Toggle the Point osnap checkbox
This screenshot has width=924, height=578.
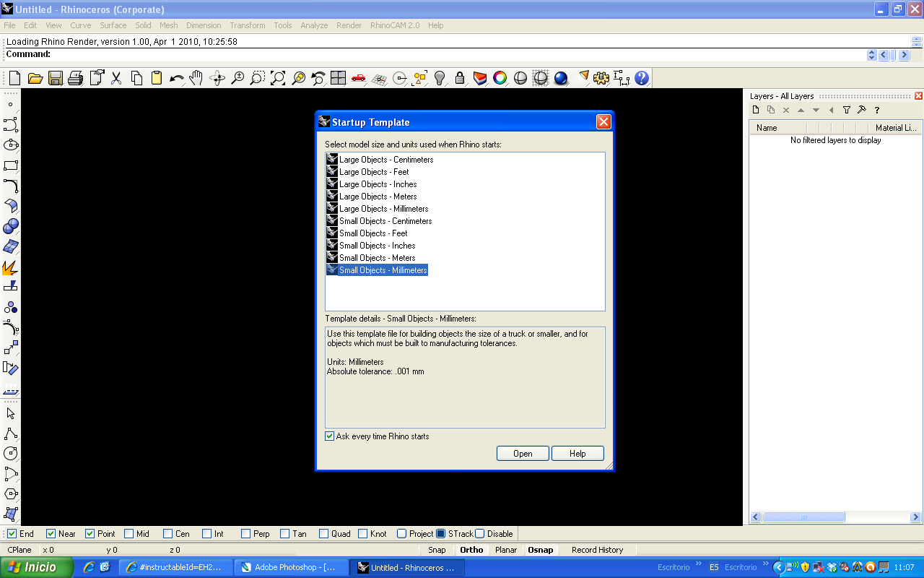[x=90, y=534]
